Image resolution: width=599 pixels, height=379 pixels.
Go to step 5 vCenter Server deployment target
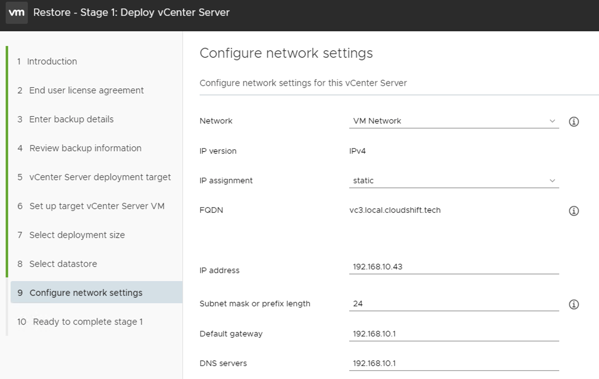(x=94, y=177)
